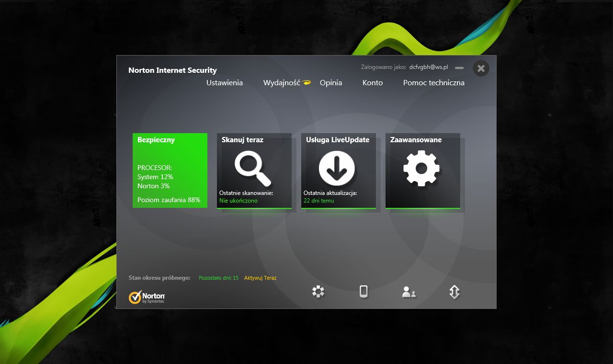Click the small gear icon in bottom bar
The image size is (613, 364).
318,292
